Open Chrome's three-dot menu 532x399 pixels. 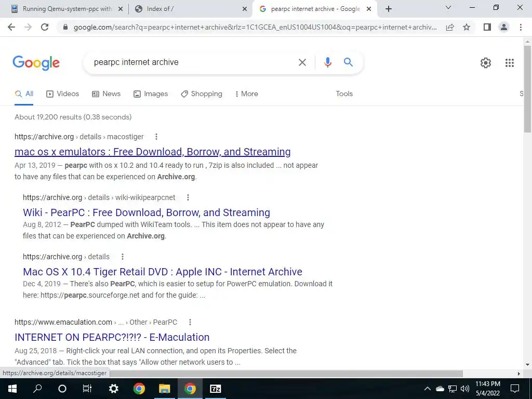pos(521,27)
